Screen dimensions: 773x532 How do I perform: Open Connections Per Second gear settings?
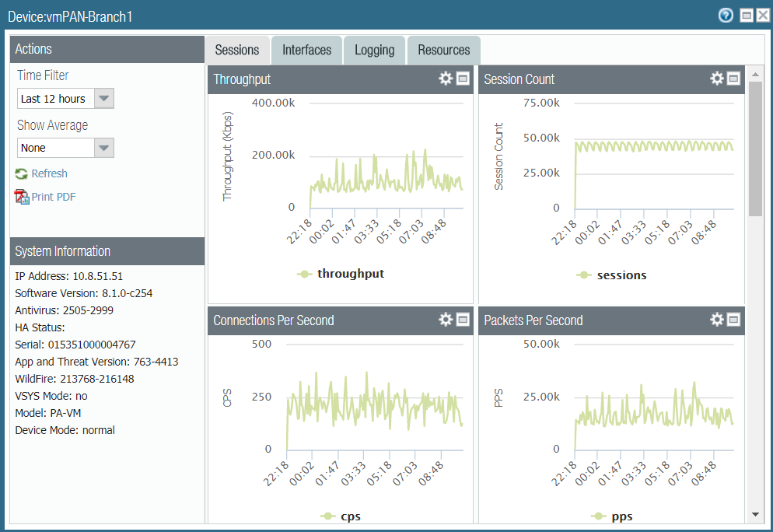[446, 320]
